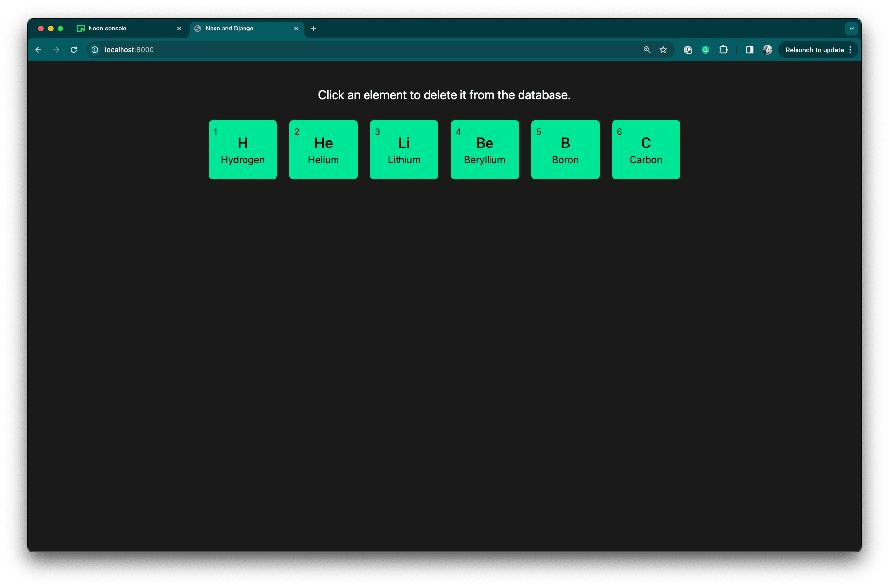This screenshot has width=889, height=588.
Task: Delete the Hydrogen element tile
Action: pyautogui.click(x=243, y=150)
